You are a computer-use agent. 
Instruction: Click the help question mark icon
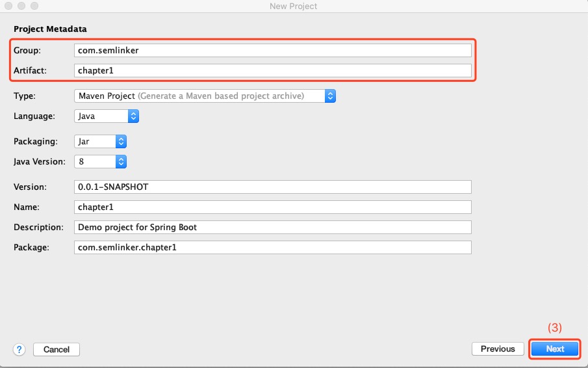coord(19,349)
